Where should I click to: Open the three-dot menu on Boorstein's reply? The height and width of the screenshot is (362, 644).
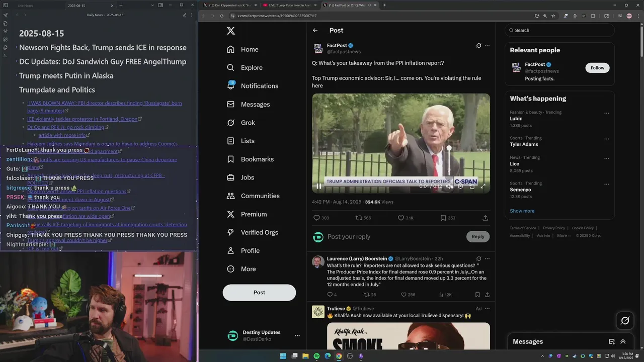pyautogui.click(x=487, y=259)
